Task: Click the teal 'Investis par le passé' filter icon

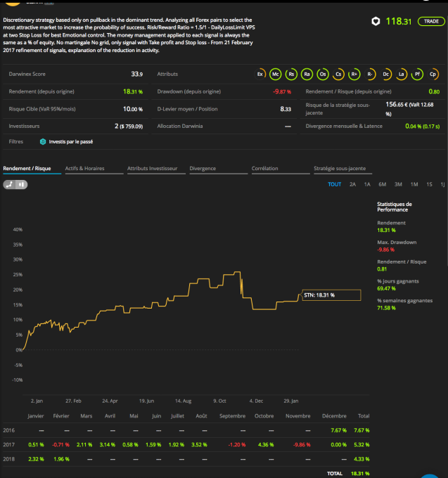Action: (43, 142)
